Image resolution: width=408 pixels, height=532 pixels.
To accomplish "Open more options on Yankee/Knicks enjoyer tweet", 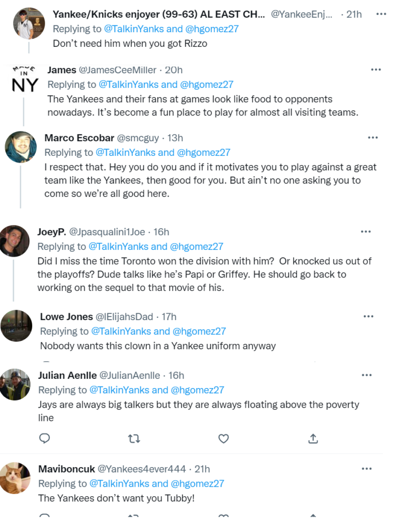I will click(382, 14).
